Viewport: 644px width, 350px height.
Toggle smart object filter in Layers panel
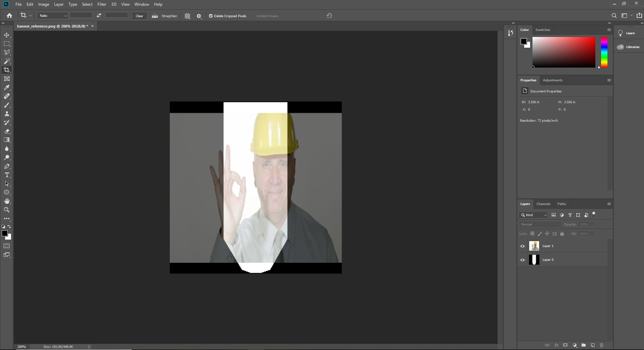[586, 215]
